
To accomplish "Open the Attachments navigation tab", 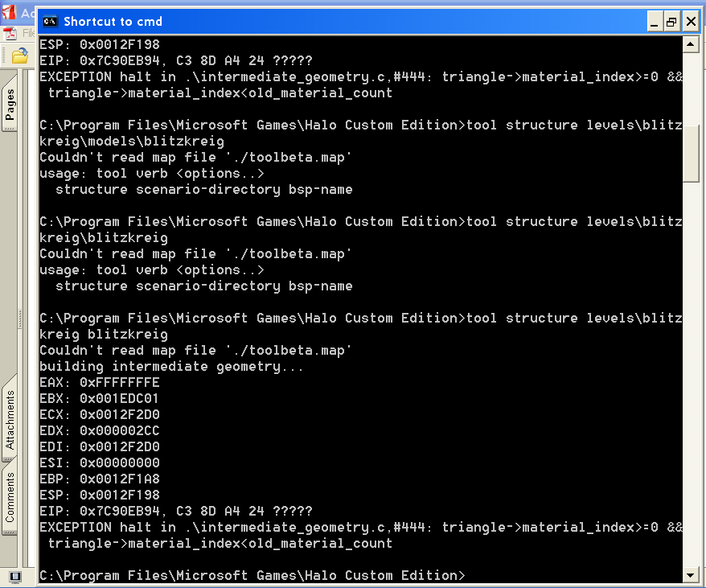I will pos(10,420).
